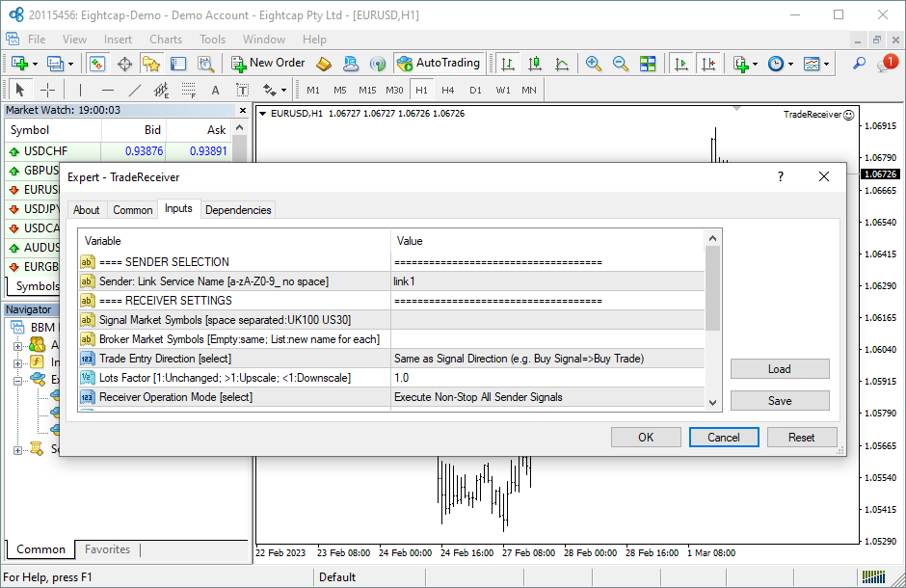This screenshot has width=906, height=588.
Task: Save input settings with Save button
Action: (x=780, y=400)
